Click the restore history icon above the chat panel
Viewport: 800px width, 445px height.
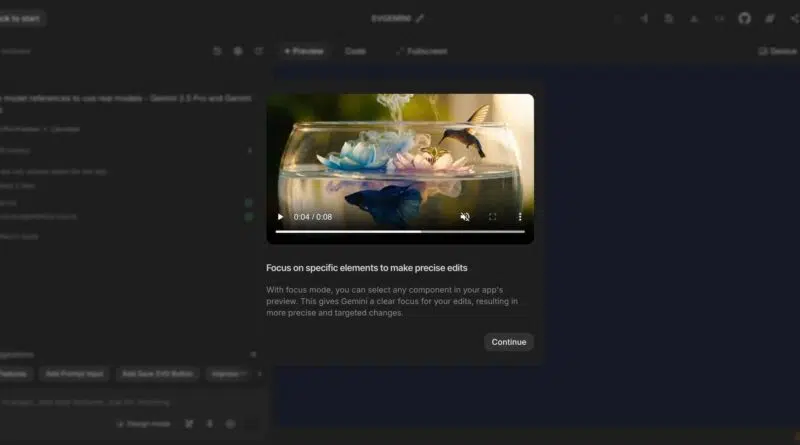[x=217, y=51]
